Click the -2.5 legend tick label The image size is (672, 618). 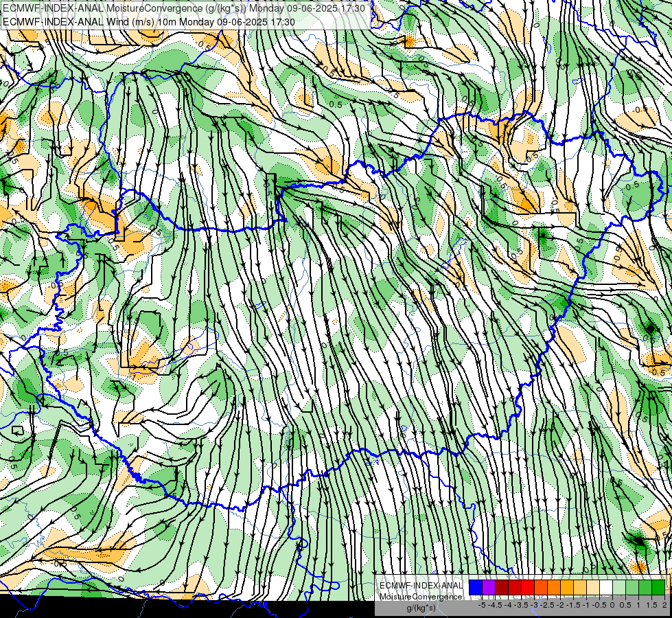[x=547, y=605]
